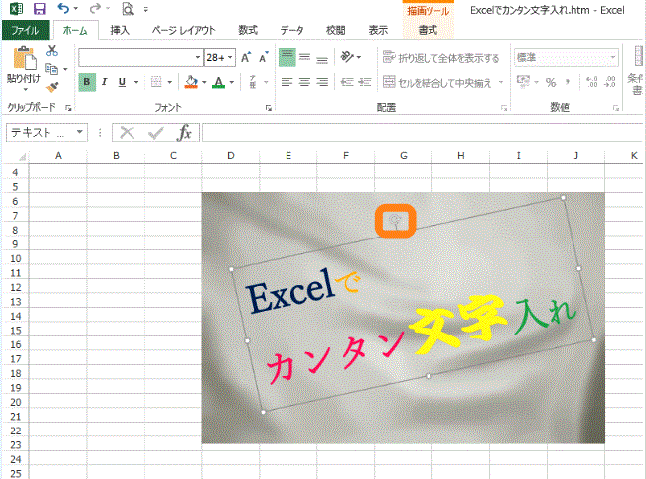Expand the underline style dropdown arrow

[136, 82]
